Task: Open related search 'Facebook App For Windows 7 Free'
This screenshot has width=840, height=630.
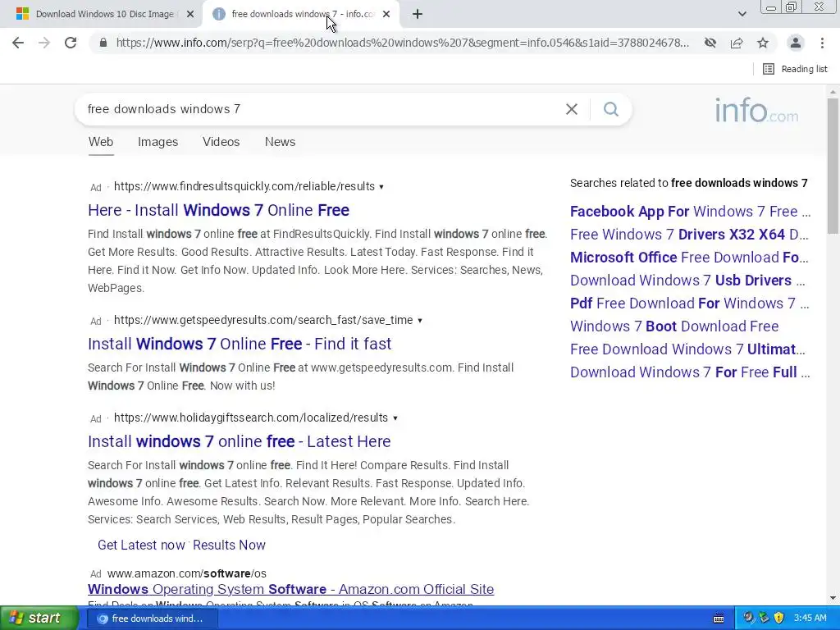Action: pyautogui.click(x=690, y=212)
